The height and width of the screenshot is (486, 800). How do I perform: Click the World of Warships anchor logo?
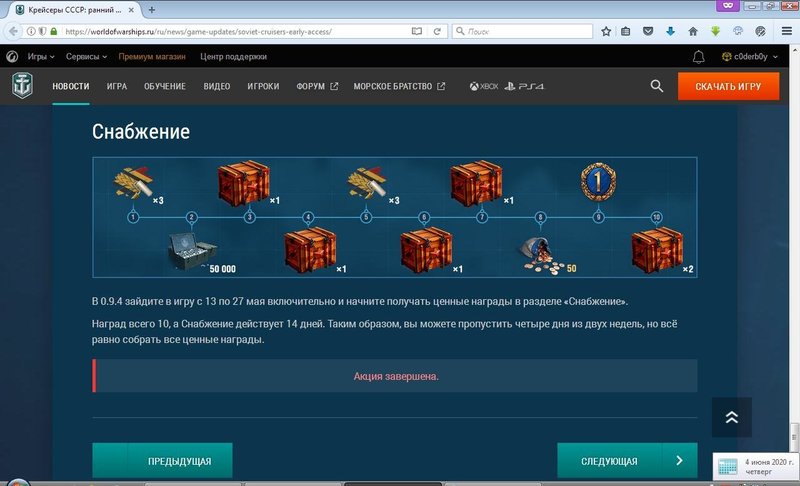click(x=22, y=85)
